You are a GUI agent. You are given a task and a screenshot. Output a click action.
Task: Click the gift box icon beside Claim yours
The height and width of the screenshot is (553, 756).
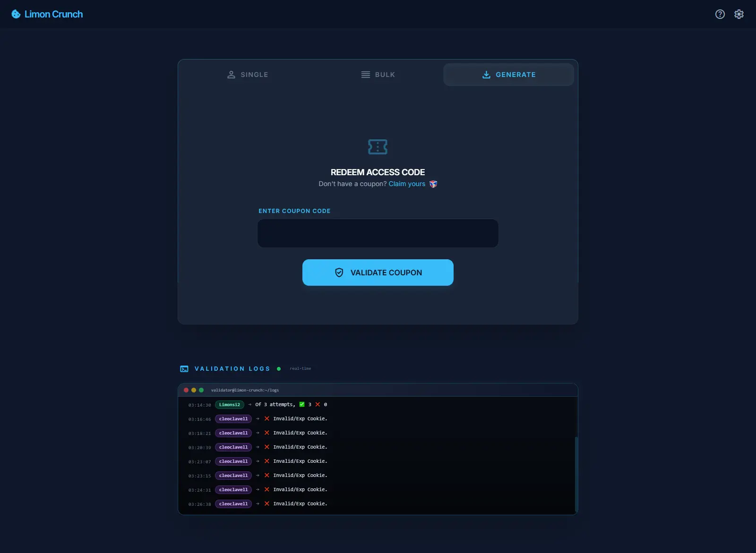(x=433, y=184)
